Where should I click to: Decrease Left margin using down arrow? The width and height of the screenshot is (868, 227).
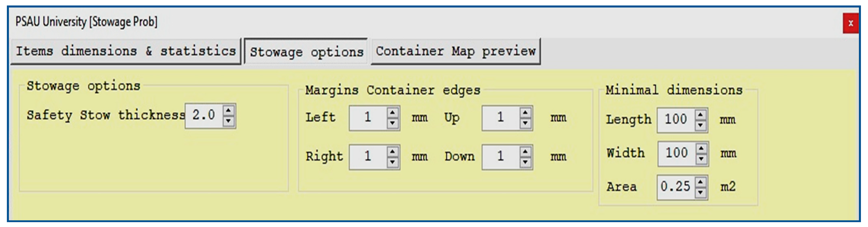[x=393, y=123]
